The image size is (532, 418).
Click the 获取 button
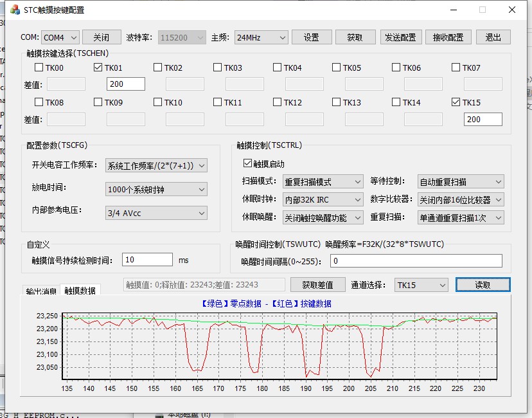[355, 37]
